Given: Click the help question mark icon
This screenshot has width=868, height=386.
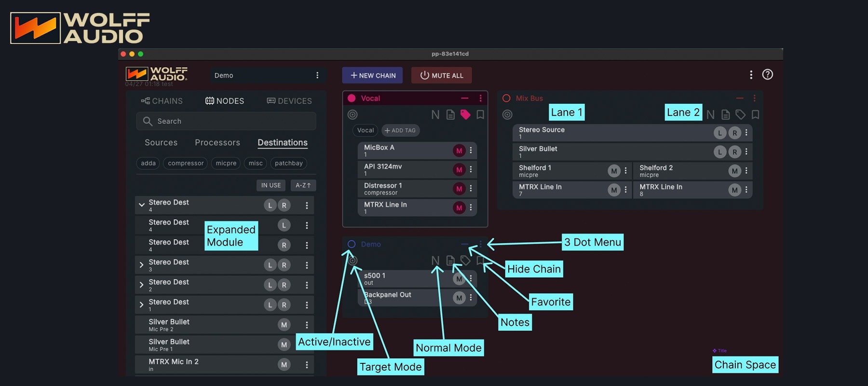Looking at the screenshot, I should [x=767, y=75].
